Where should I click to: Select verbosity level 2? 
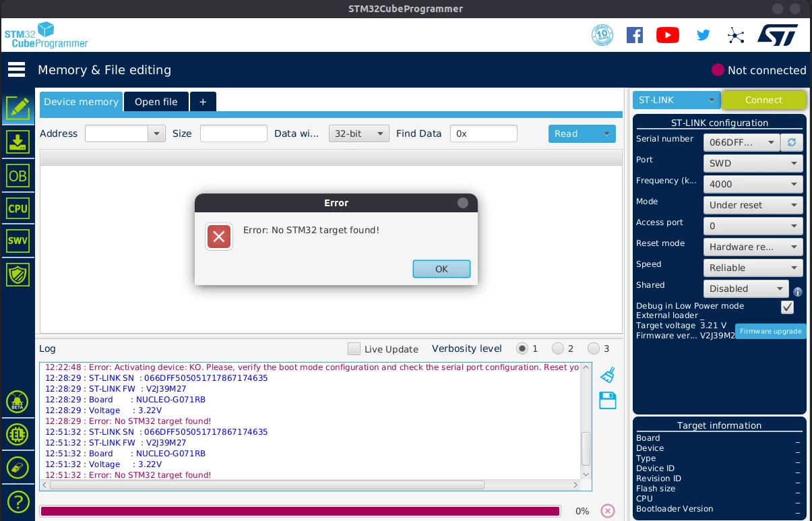click(x=558, y=348)
